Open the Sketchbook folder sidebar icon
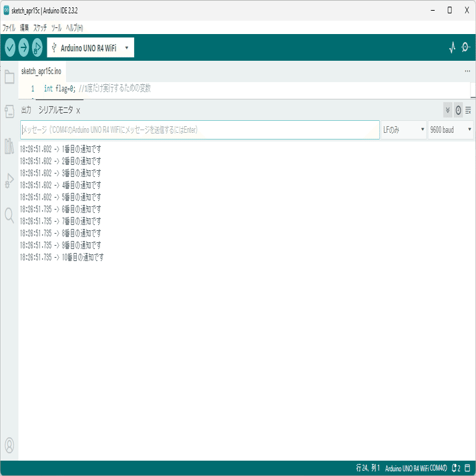Screen dimensions: 476x476 coord(9,77)
